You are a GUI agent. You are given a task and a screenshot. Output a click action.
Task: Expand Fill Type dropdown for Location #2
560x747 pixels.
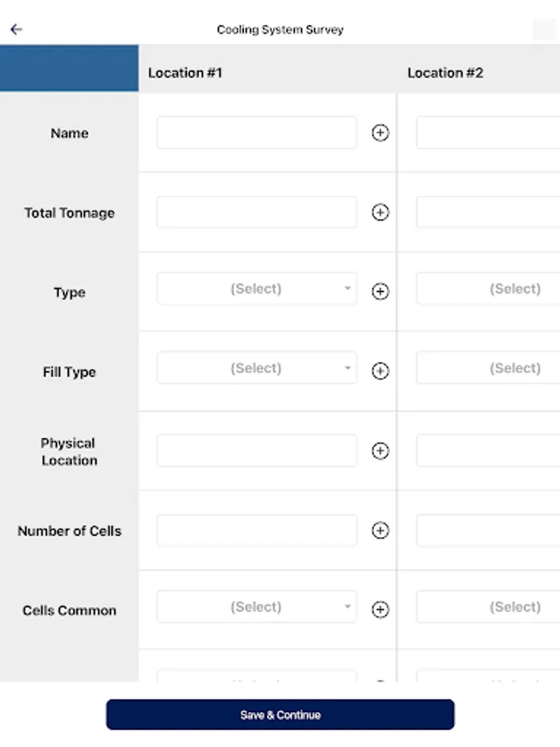tap(489, 369)
